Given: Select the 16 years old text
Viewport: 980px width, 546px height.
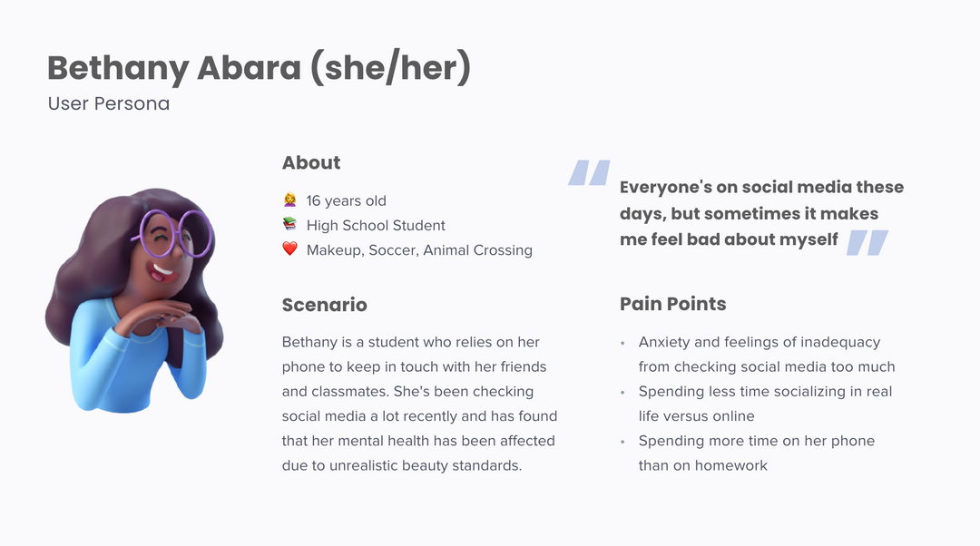Looking at the screenshot, I should (347, 200).
